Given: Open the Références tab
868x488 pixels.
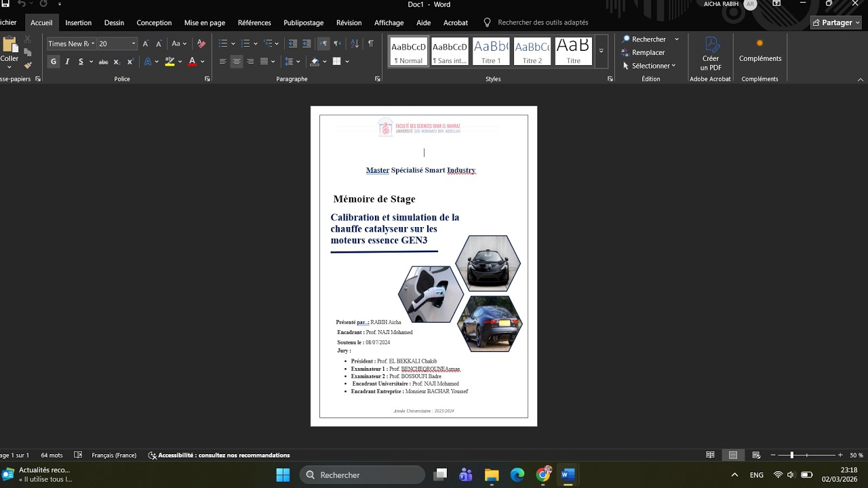Looking at the screenshot, I should [254, 22].
